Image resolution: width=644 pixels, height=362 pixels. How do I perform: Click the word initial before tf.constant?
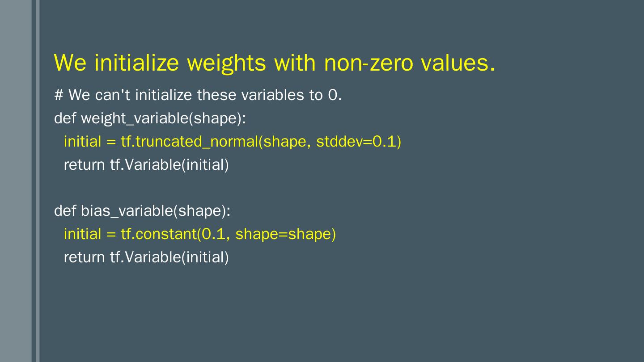tap(83, 234)
